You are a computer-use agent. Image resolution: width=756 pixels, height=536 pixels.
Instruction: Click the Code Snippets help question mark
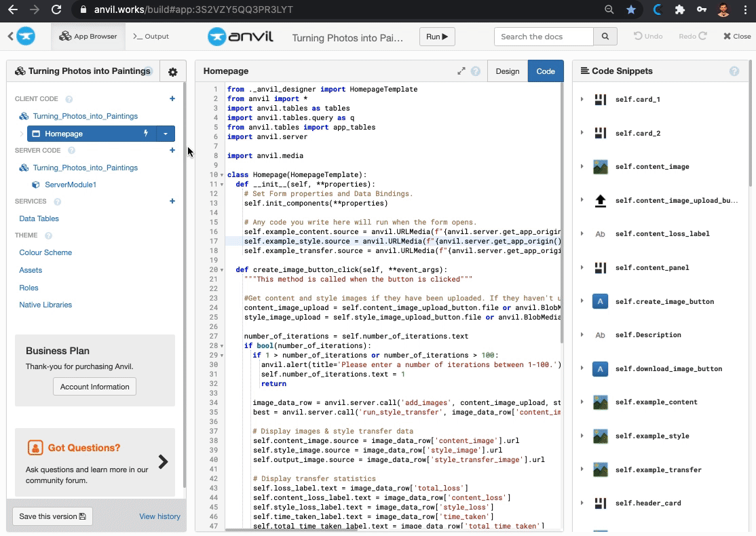(x=734, y=71)
